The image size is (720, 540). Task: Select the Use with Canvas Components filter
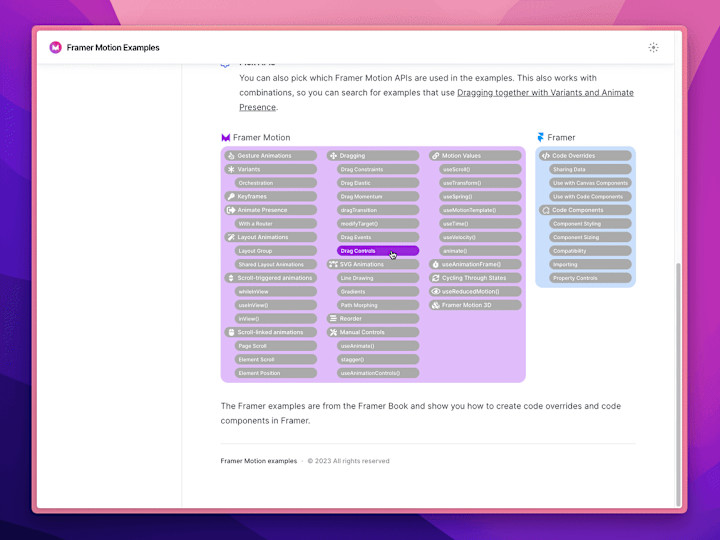(x=591, y=183)
